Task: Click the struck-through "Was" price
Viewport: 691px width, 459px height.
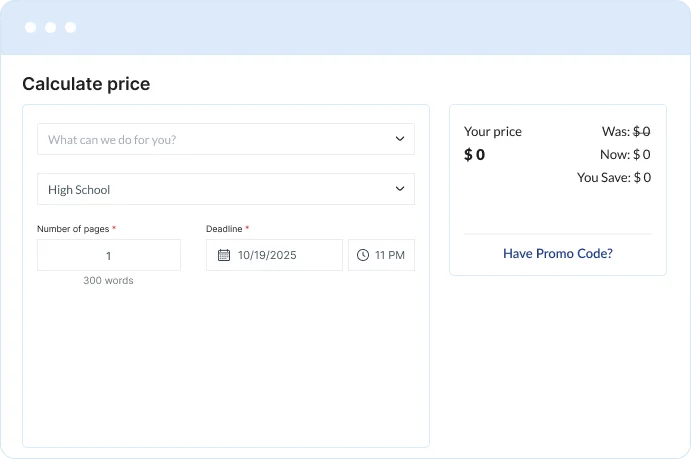Action: pos(641,131)
